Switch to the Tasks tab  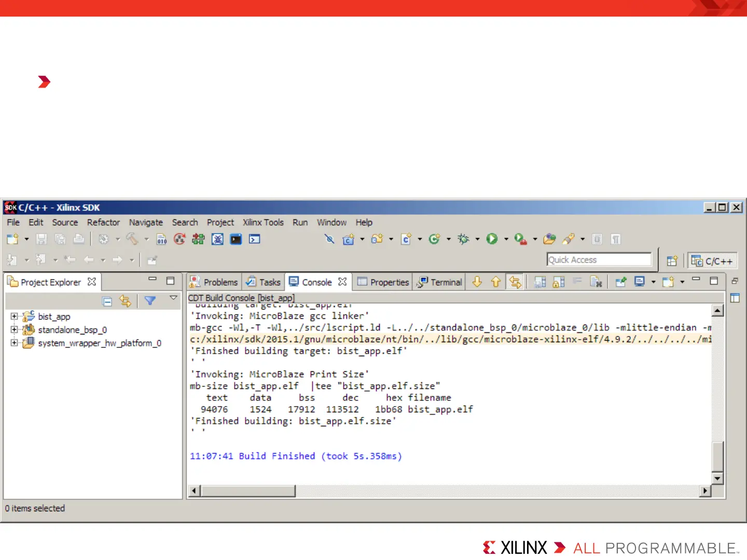263,282
